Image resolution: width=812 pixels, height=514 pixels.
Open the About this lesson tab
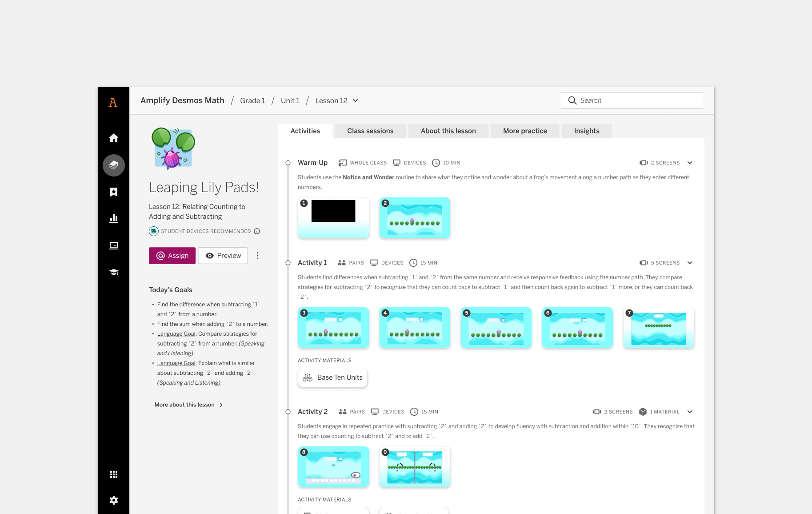click(448, 131)
